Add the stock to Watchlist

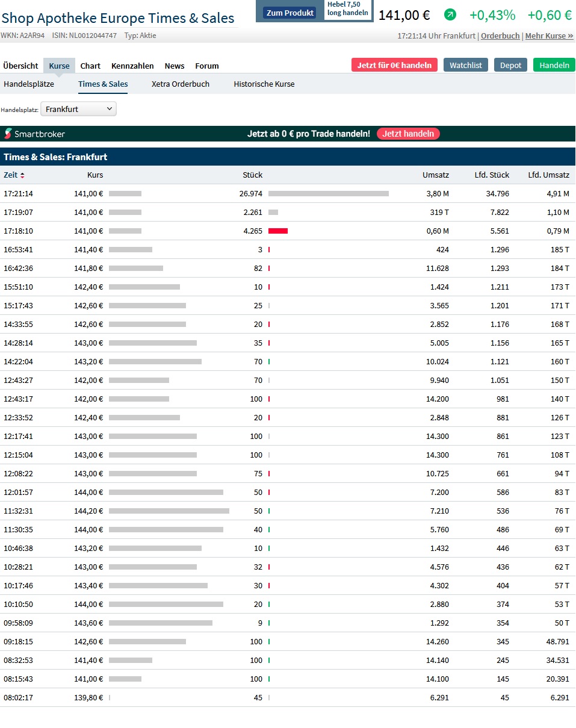click(x=466, y=65)
